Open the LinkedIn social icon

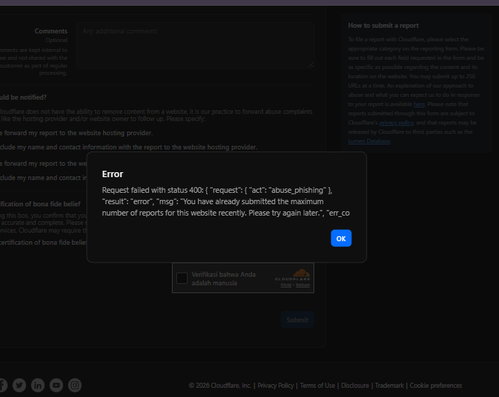38,385
